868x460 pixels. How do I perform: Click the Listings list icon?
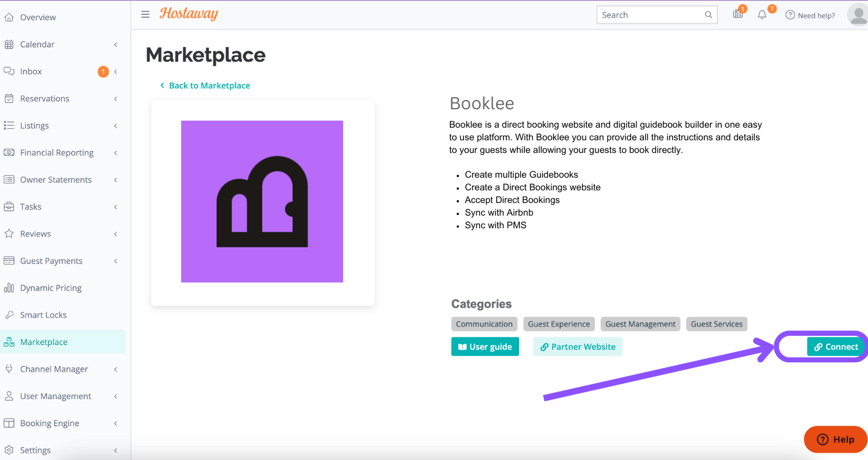pos(9,125)
